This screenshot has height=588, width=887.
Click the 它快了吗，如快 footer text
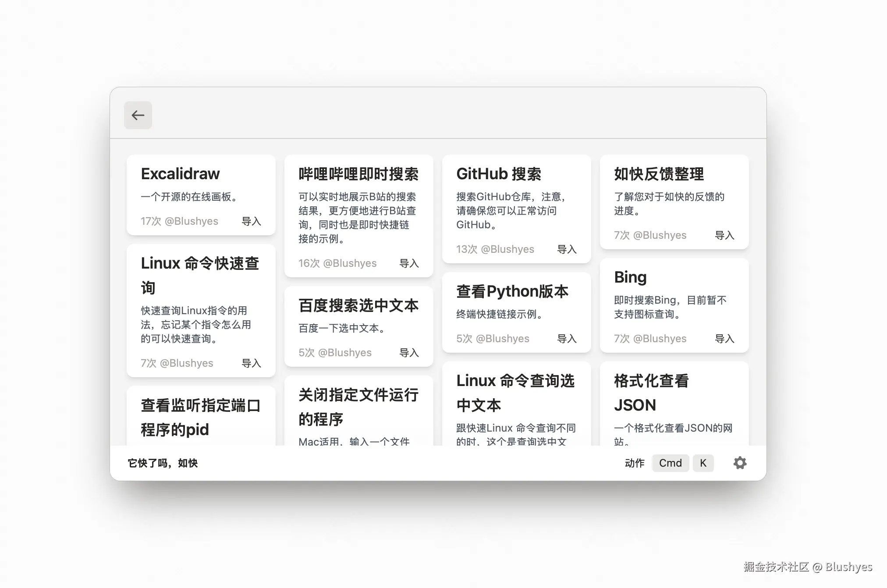163,463
